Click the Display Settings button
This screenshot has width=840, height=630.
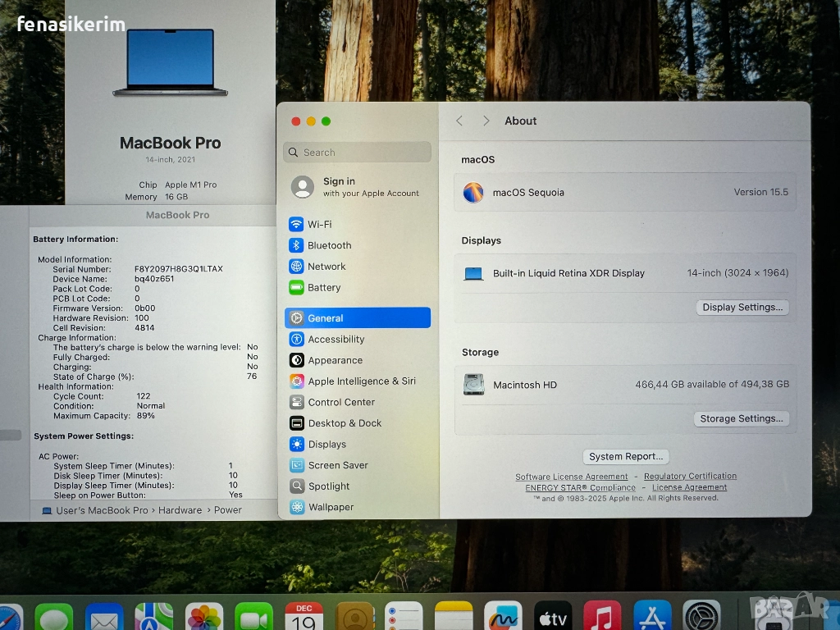[742, 308]
